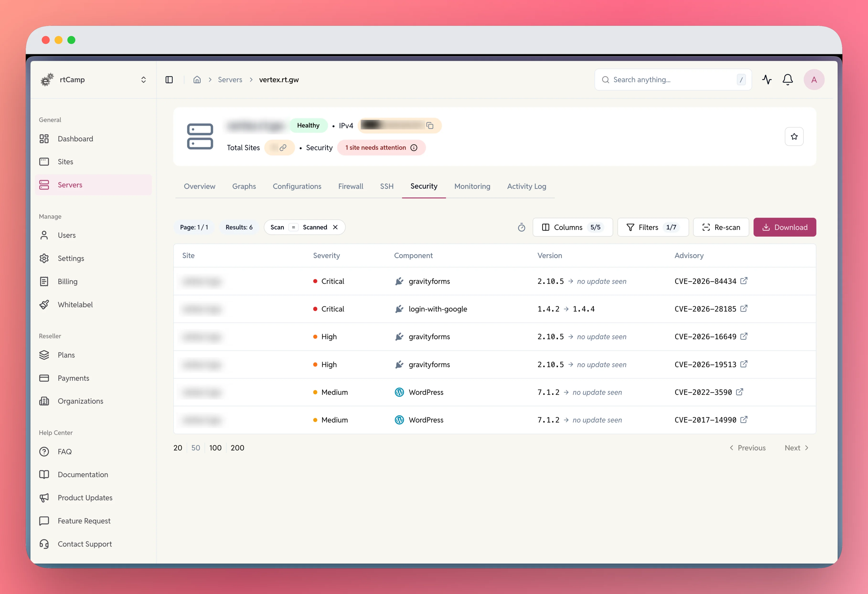Remove the Scan = Scanned filter
Image resolution: width=868 pixels, height=594 pixels.
tap(335, 227)
